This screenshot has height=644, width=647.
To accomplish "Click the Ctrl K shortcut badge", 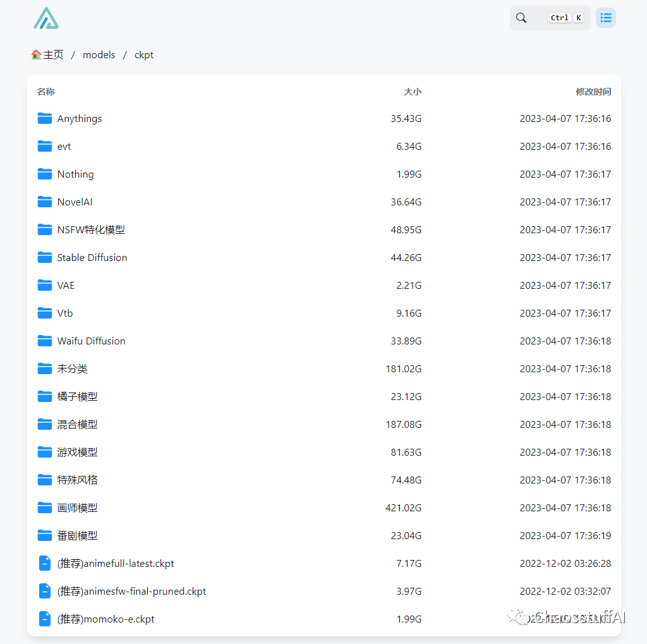I will (565, 18).
